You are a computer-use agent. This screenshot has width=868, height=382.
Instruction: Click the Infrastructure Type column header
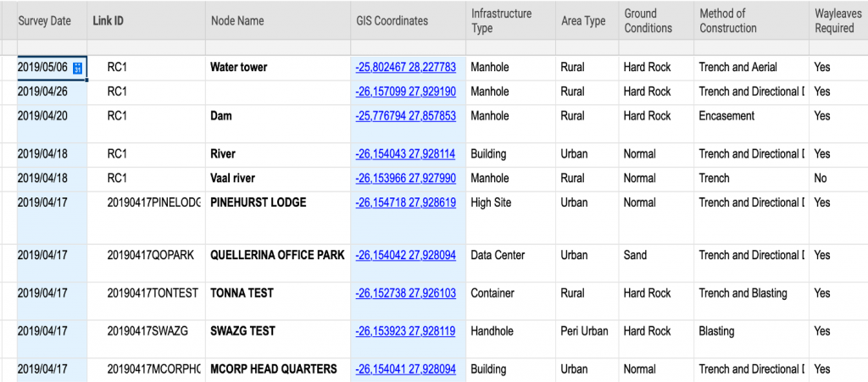coord(501,20)
